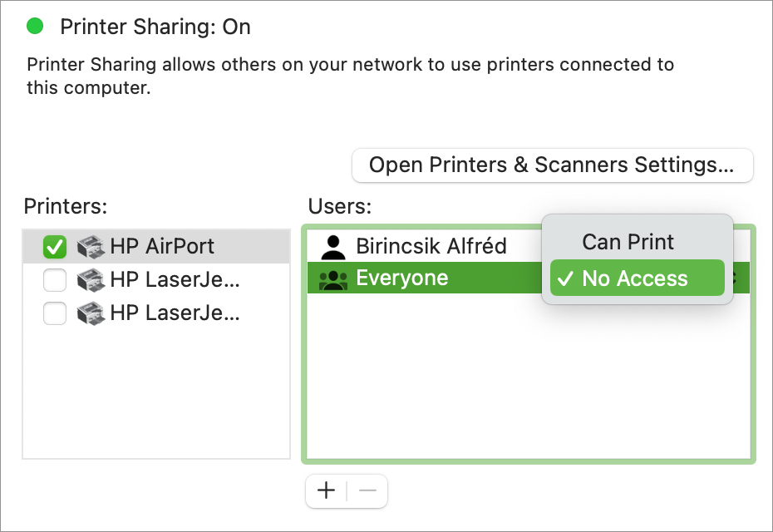Image resolution: width=773 pixels, height=532 pixels.
Task: Remove selected user with the minus button
Action: pos(367,490)
